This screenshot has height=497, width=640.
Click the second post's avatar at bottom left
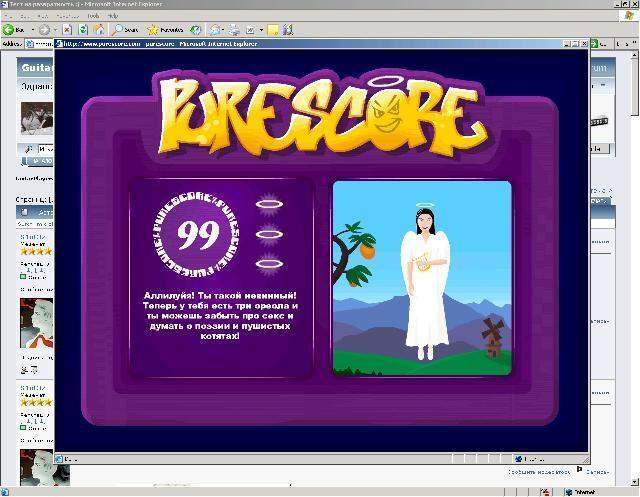(x=45, y=467)
